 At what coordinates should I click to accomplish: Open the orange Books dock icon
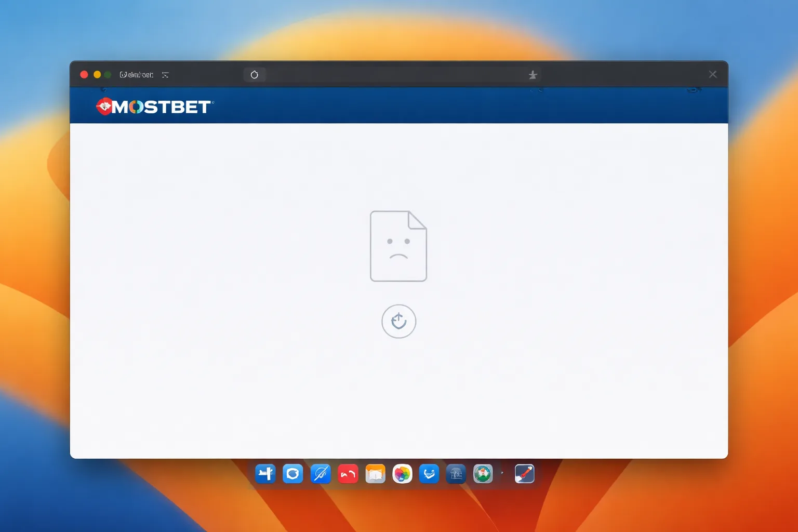375,473
